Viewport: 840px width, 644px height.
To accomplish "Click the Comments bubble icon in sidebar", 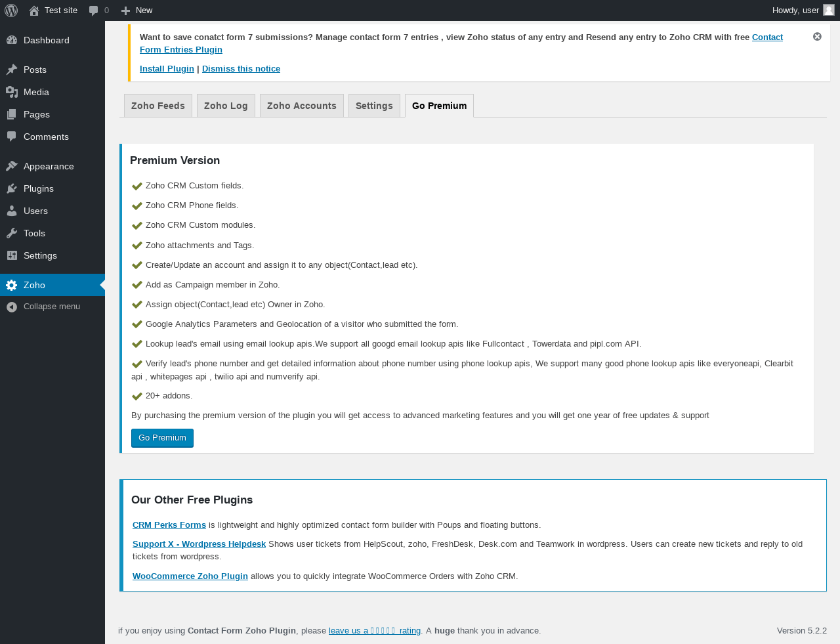I will point(12,137).
